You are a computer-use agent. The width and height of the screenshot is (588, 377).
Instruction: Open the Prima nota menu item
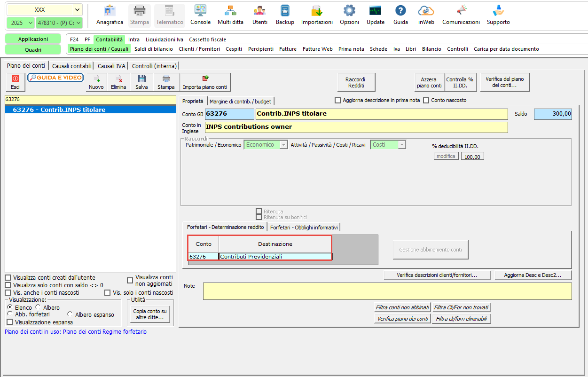pos(351,49)
